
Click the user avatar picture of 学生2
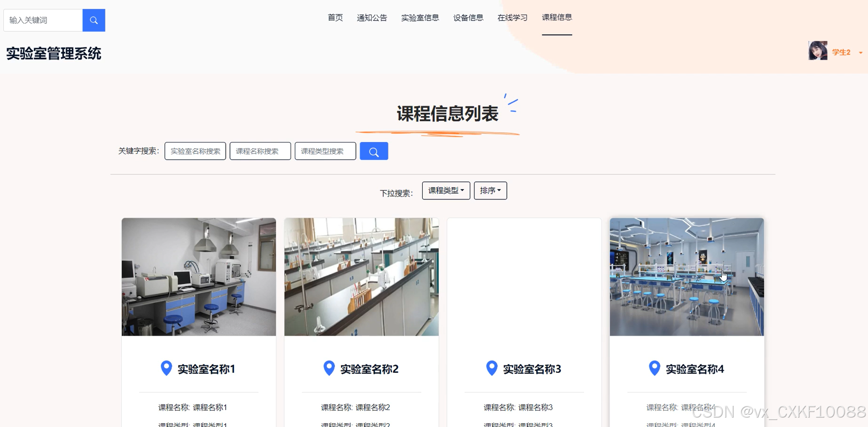(818, 51)
